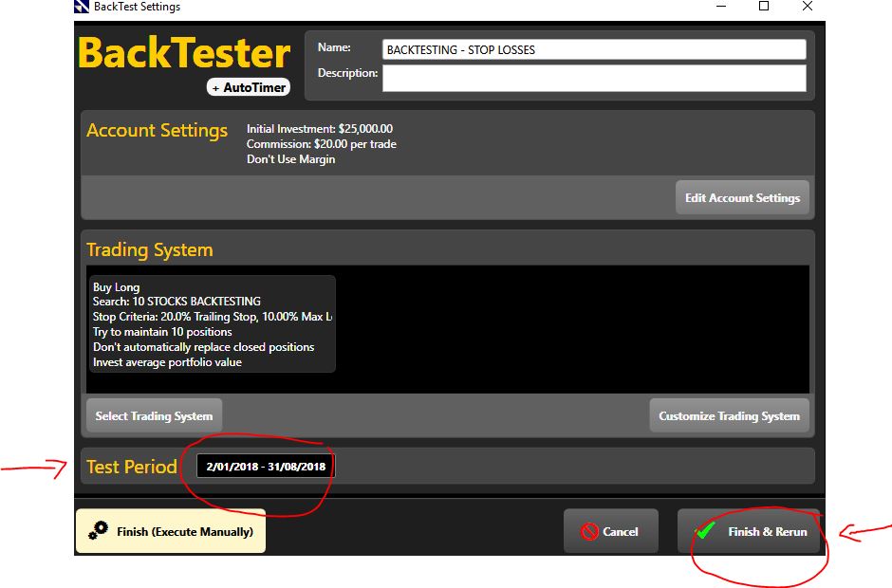The width and height of the screenshot is (892, 588).
Task: Click the Account Settings section header
Action: [157, 130]
